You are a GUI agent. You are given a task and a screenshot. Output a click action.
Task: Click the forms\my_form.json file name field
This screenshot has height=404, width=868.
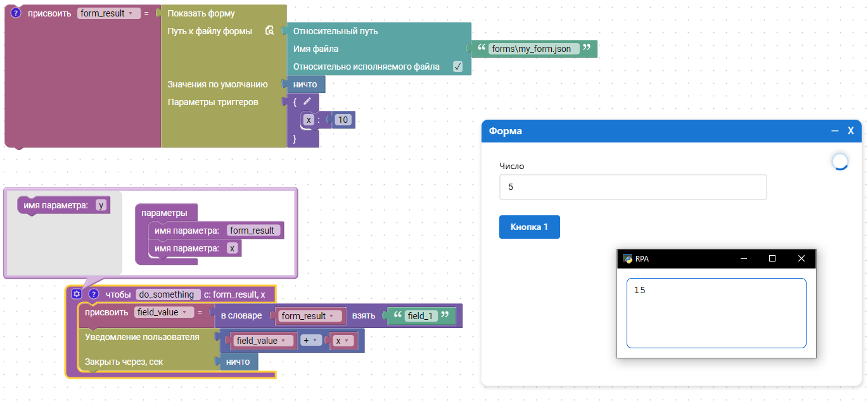pos(531,49)
